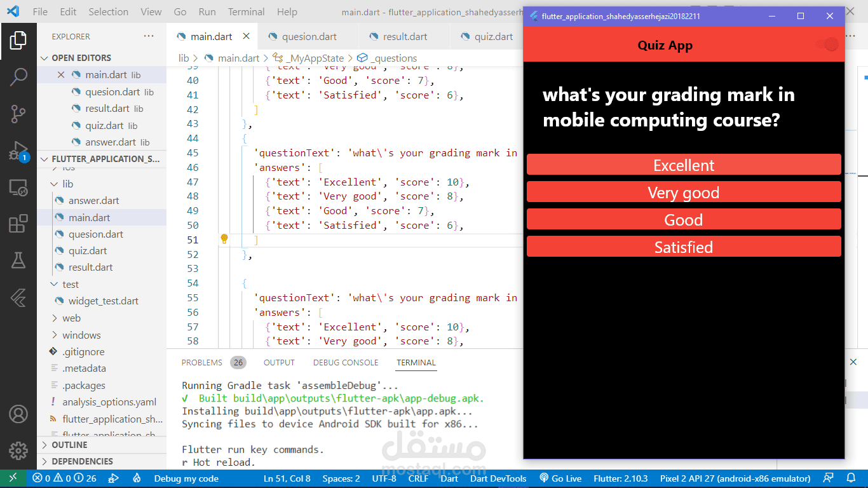Open the Selection menu
The image size is (868, 488).
108,11
